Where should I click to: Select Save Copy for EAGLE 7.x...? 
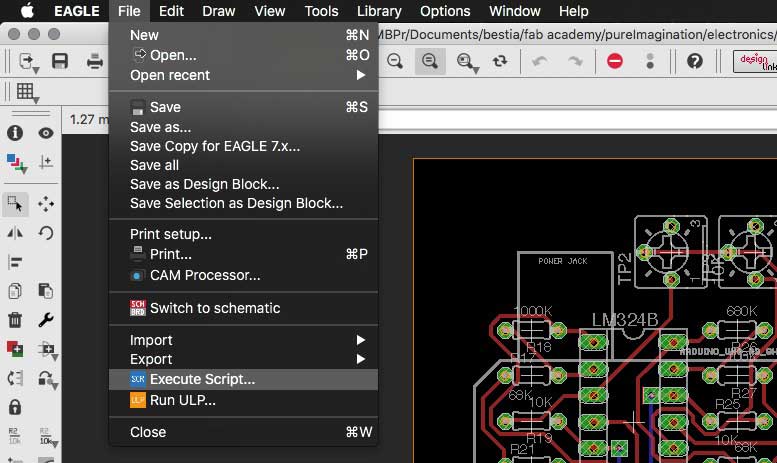(243, 146)
